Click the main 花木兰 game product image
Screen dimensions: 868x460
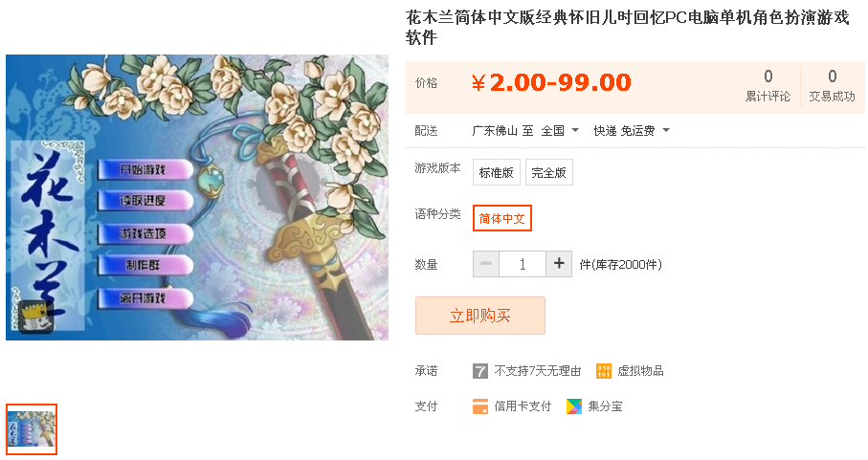coord(197,197)
